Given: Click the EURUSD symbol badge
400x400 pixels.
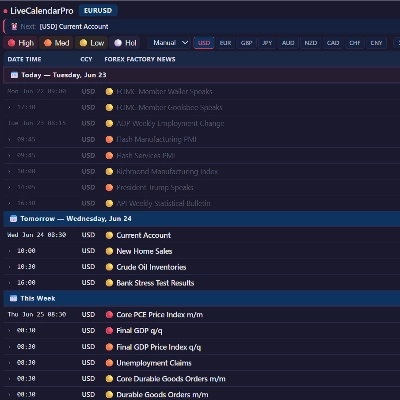Looking at the screenshot, I should [98, 11].
